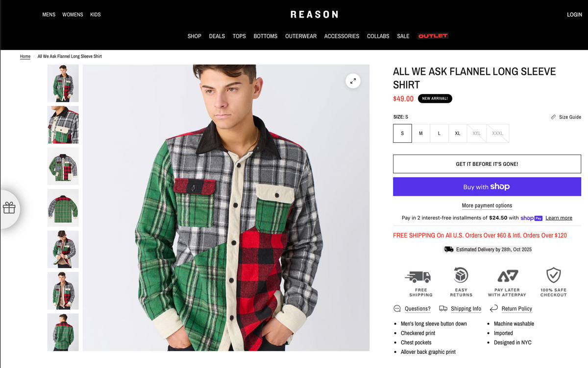Viewport: 588px width, 368px height.
Task: Click the Free Shipping truck icon
Action: (418, 276)
